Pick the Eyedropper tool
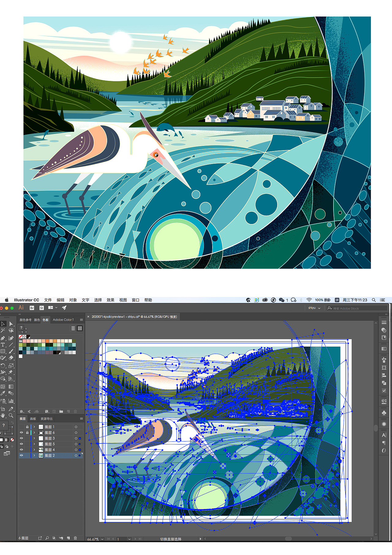The image size is (392, 555). tap(3, 393)
